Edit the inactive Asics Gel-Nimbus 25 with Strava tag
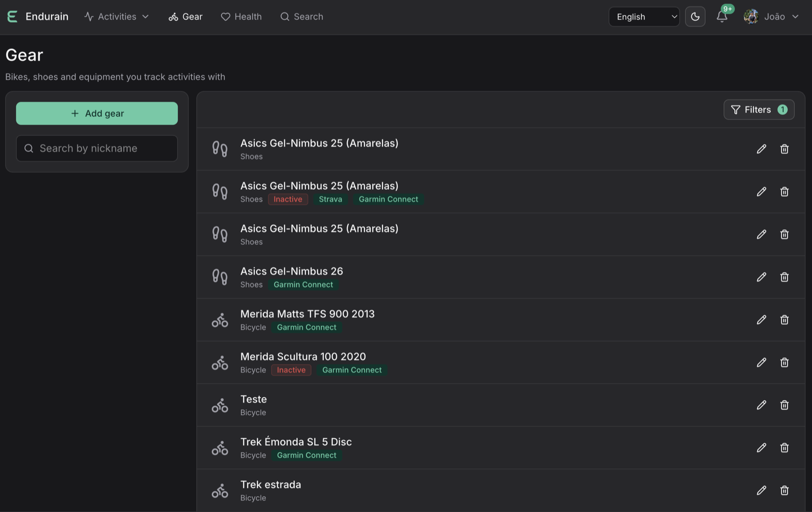This screenshot has height=512, width=812. tap(761, 192)
